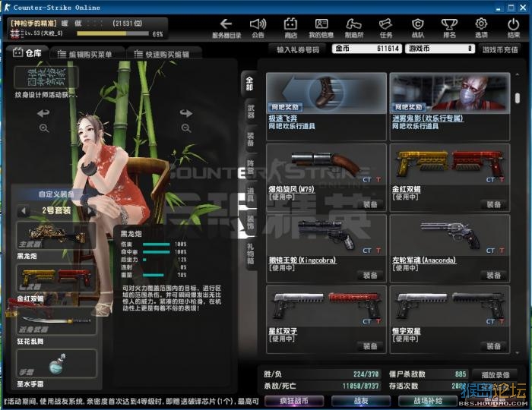Rotate character left with curved arrow

[x=43, y=113]
